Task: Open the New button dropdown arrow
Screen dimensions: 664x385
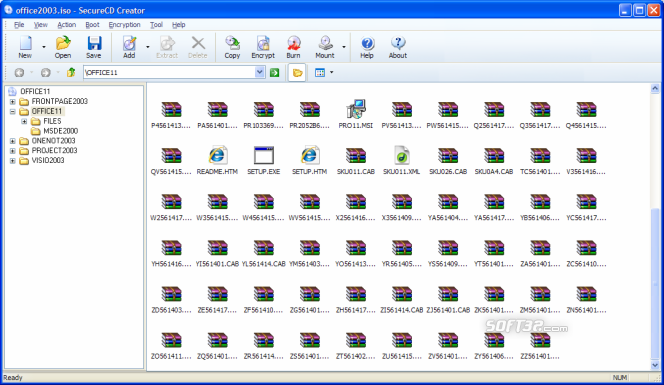Action: [44, 47]
